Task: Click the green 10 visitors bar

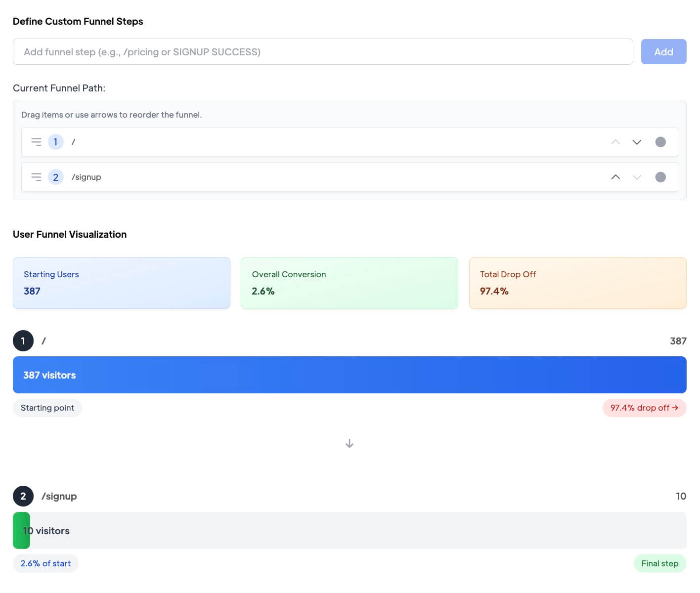Action: click(x=21, y=530)
